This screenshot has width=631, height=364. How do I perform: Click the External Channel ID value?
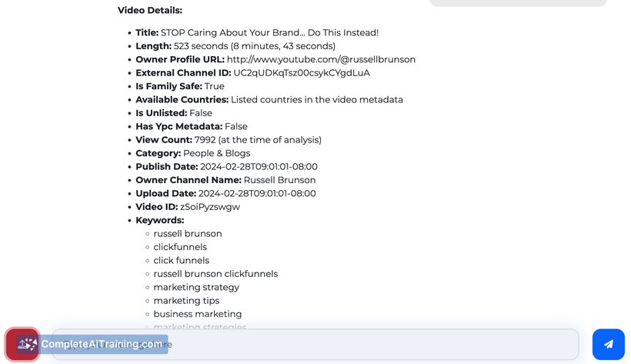302,73
